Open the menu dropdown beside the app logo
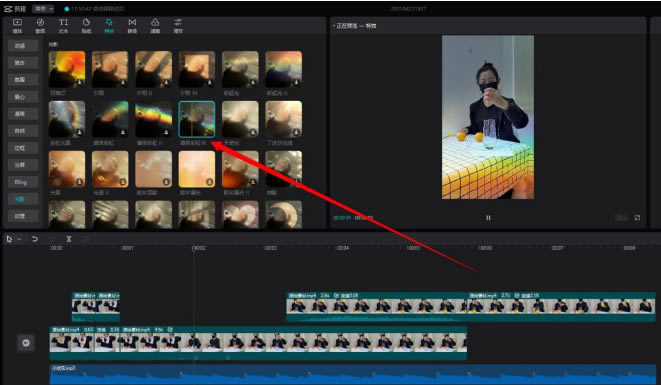 [44, 8]
